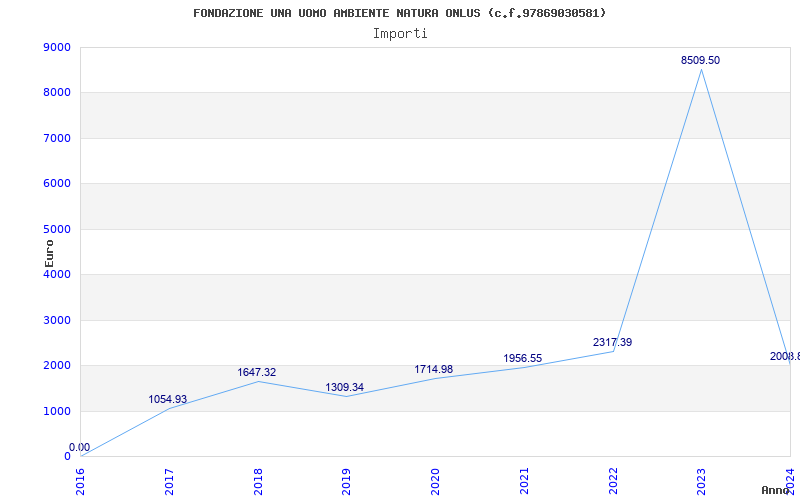800x500 pixels.
Task: Select the 1956.55 value label
Action: (x=523, y=359)
